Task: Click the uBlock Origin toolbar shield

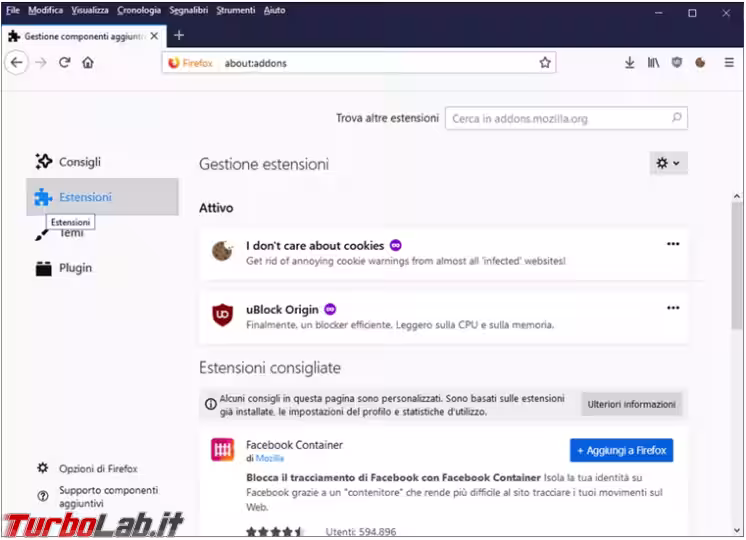Action: click(677, 62)
